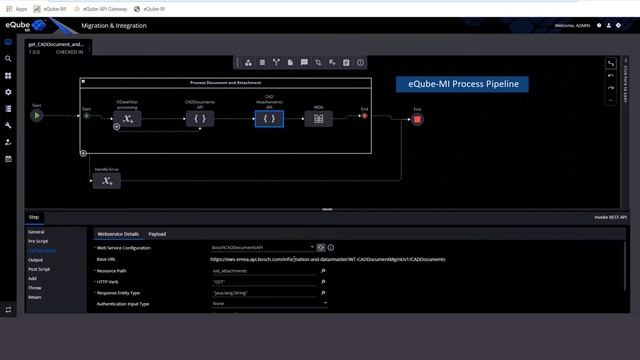Open the user profile icon in header
Screen dimensions: 640x360
[609, 25]
